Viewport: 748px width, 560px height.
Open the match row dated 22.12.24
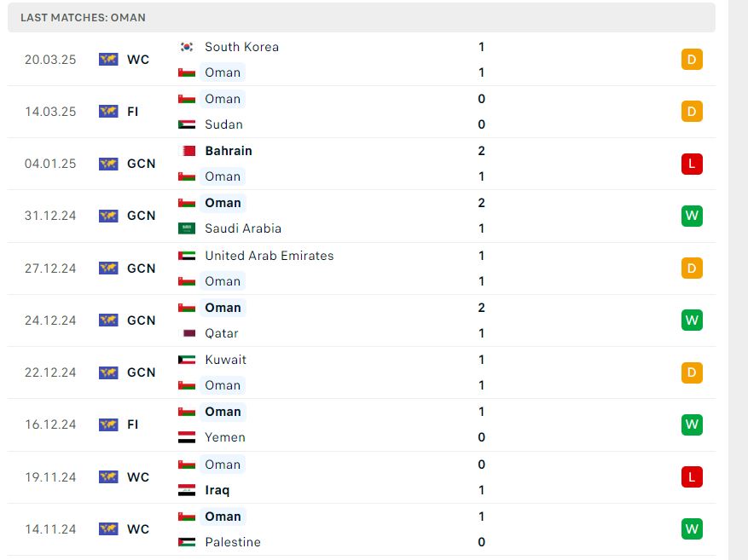[x=362, y=372]
